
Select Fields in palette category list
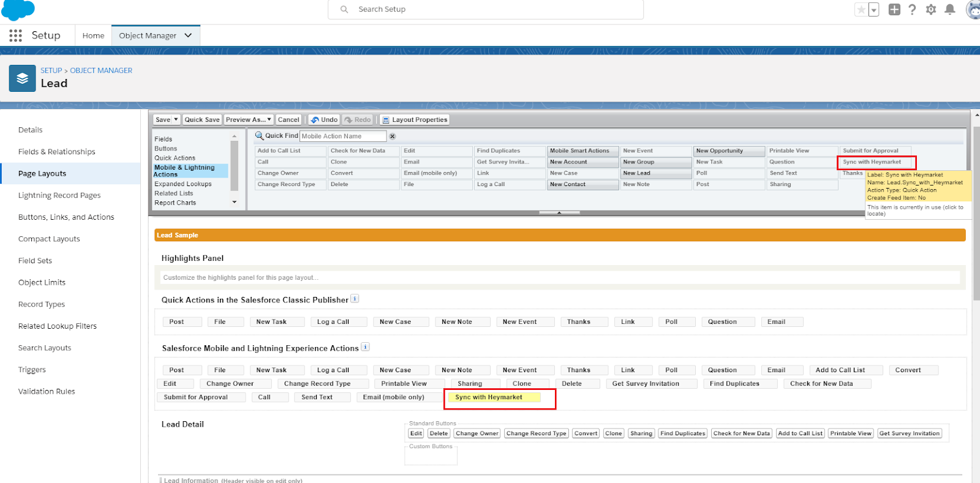pyautogui.click(x=164, y=139)
